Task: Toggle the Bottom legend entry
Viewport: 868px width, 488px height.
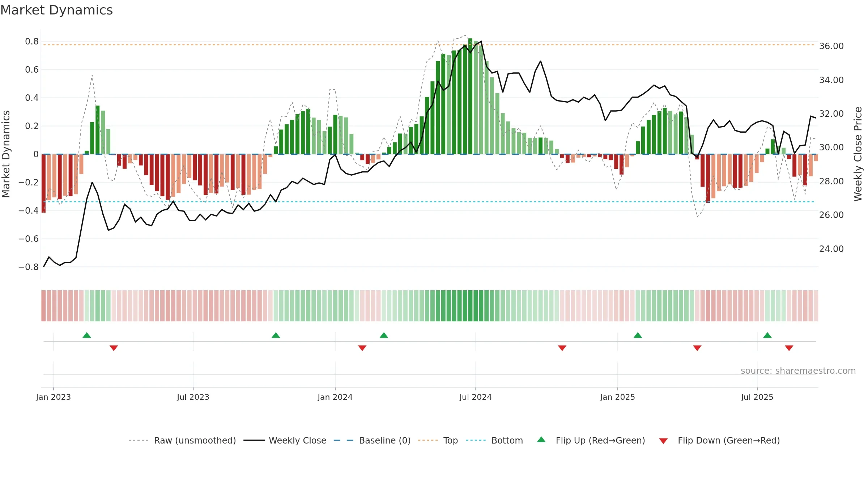Action: (x=494, y=440)
